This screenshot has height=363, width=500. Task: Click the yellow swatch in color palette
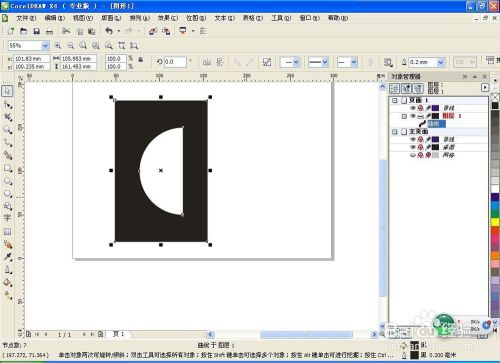coord(495,222)
